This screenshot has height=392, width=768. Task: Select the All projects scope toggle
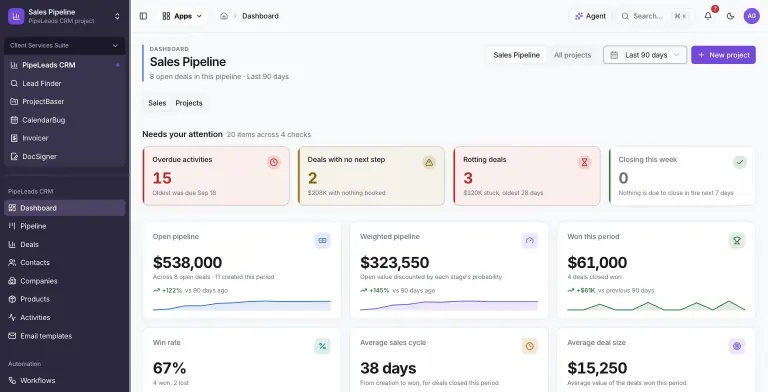coord(573,55)
